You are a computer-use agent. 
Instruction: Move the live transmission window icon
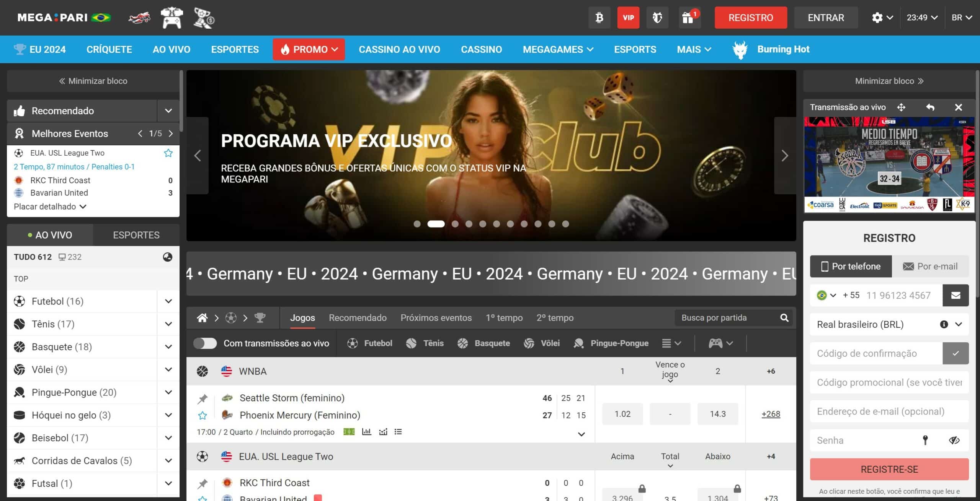coord(901,107)
